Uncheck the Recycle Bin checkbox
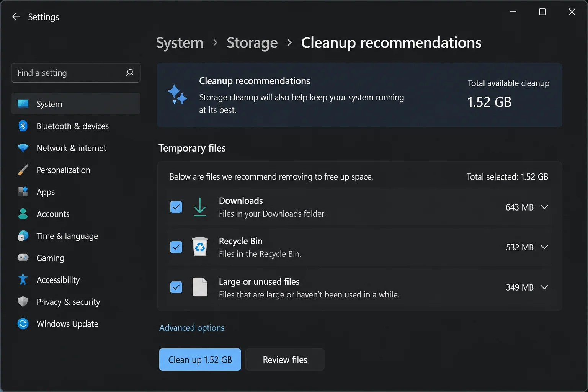Screen dimensions: 588x392 point(176,247)
